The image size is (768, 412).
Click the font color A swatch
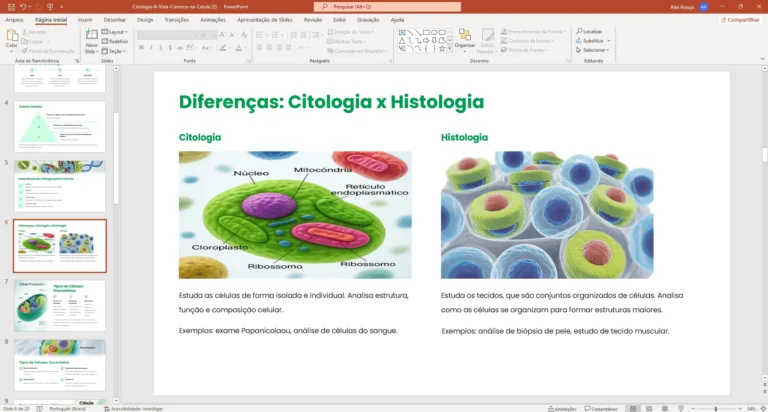tap(239, 48)
